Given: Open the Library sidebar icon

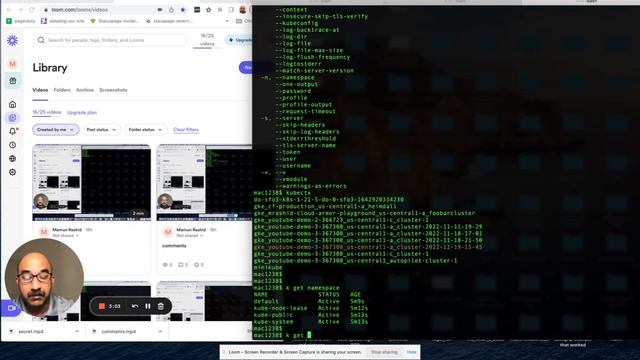Looking at the screenshot, I should point(13,118).
